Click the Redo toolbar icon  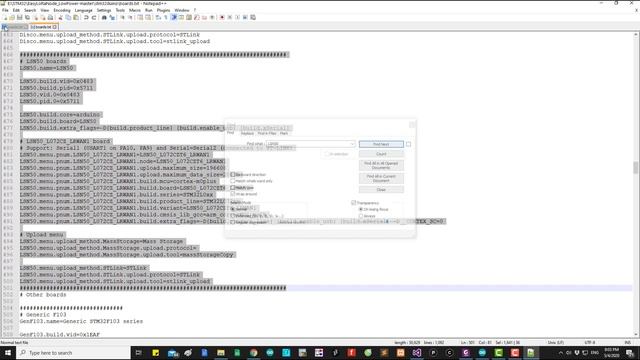pos(94,18)
